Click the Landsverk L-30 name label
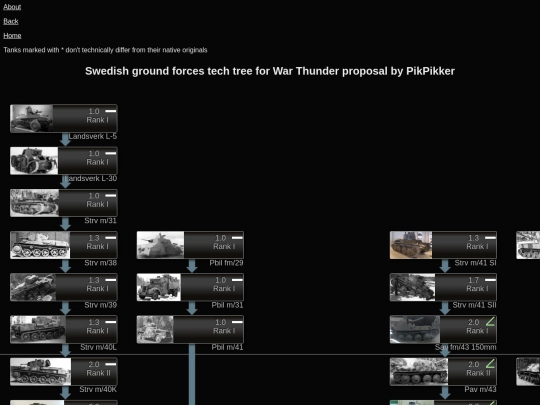Viewport: 540px width, 405px height. click(91, 178)
